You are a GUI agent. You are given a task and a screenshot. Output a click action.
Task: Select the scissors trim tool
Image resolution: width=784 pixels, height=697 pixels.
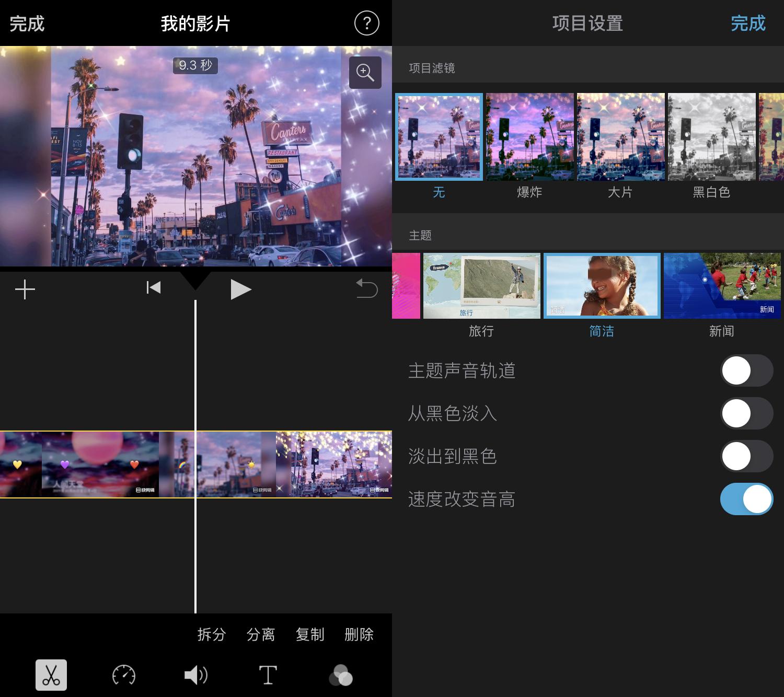tap(51, 675)
